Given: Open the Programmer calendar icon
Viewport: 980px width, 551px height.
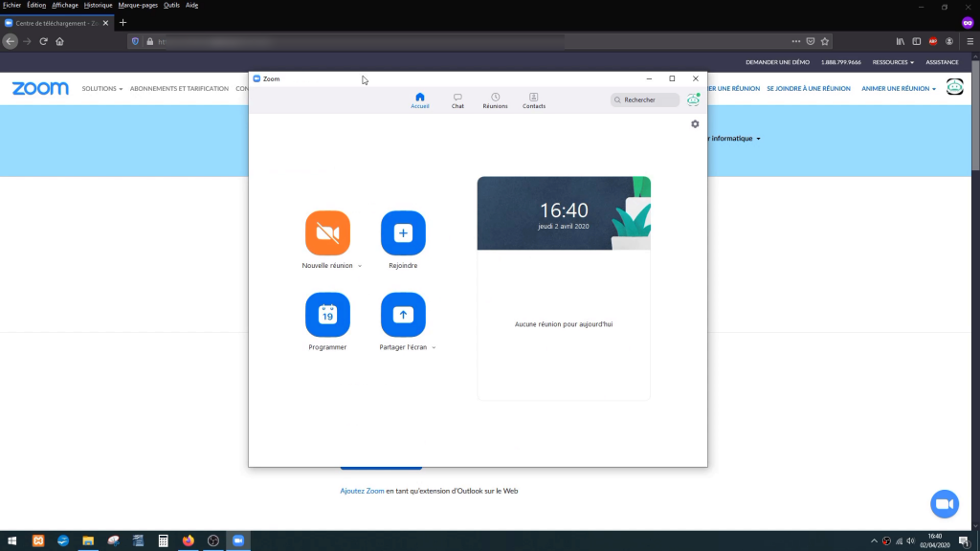Looking at the screenshot, I should point(327,315).
